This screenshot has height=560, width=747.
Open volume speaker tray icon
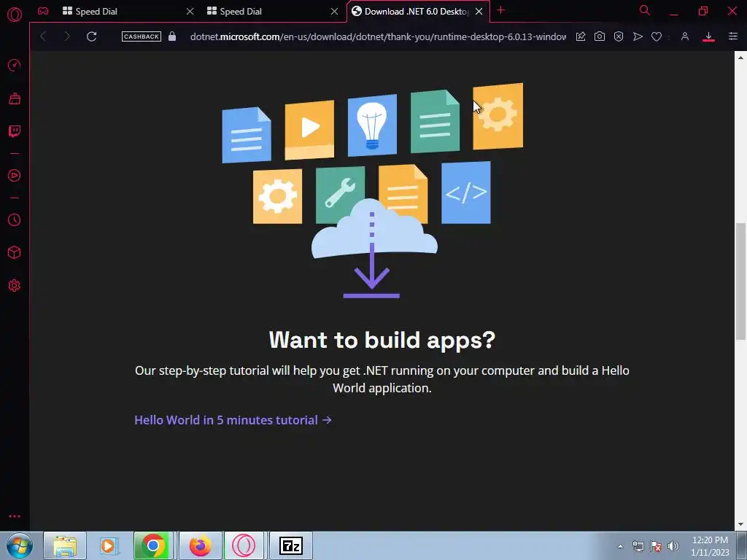pos(673,546)
